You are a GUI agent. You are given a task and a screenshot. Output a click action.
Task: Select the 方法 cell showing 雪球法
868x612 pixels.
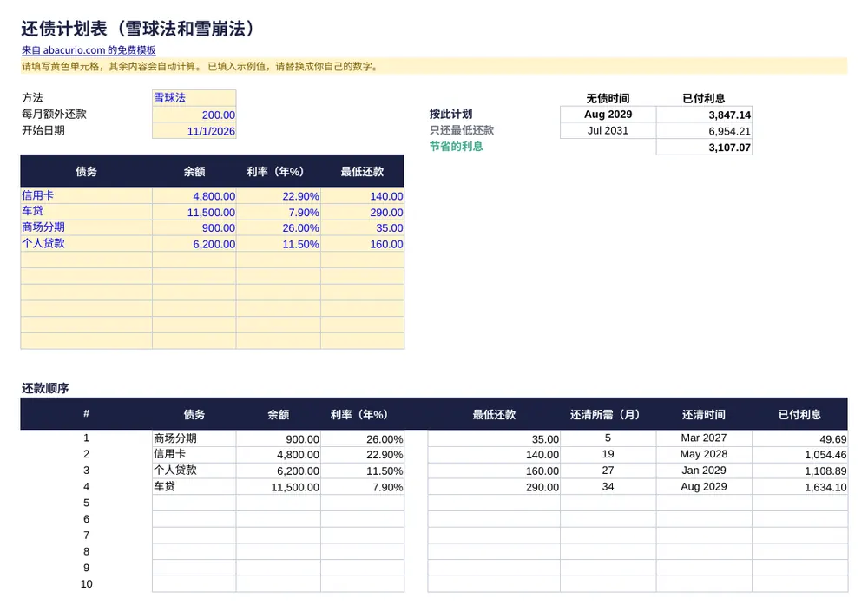194,98
